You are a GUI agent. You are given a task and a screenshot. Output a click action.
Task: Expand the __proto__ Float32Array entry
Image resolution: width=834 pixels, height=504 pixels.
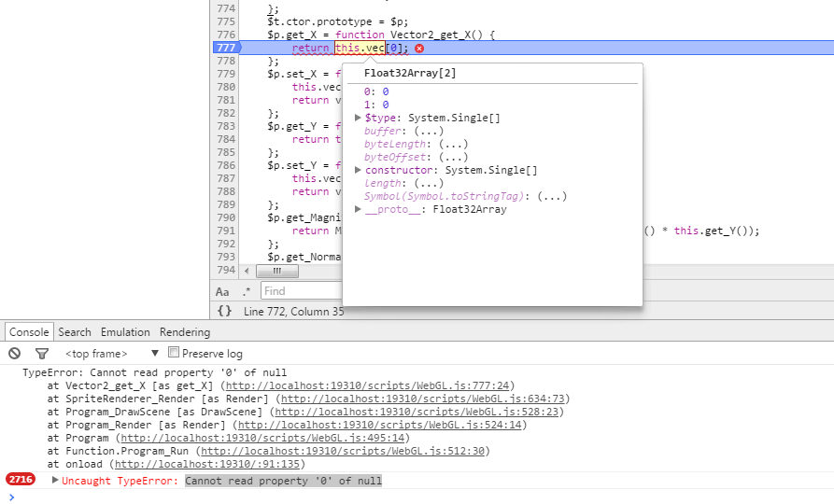pos(358,209)
